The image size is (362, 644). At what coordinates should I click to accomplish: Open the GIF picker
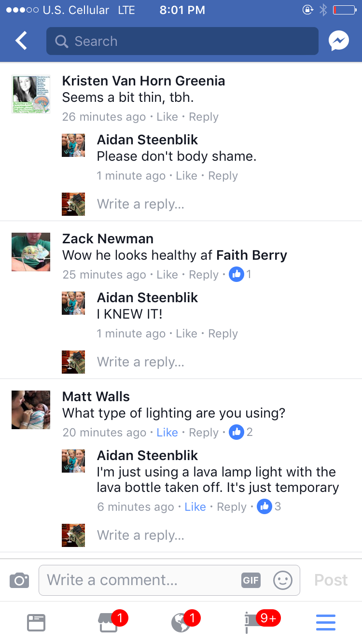coord(251,580)
